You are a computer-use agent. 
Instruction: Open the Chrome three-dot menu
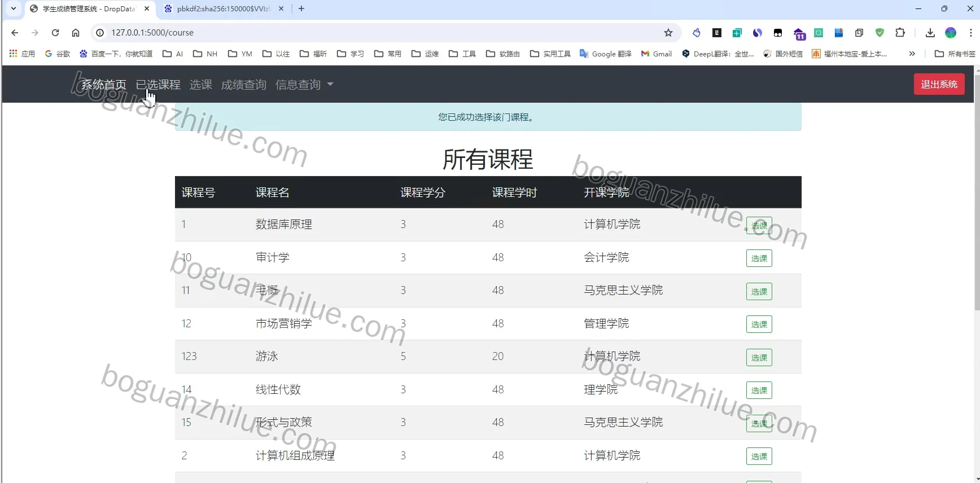[x=971, y=33]
